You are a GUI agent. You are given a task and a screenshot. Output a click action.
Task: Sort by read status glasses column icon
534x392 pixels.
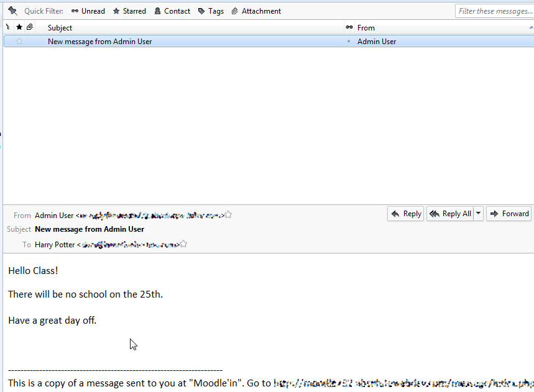click(349, 27)
